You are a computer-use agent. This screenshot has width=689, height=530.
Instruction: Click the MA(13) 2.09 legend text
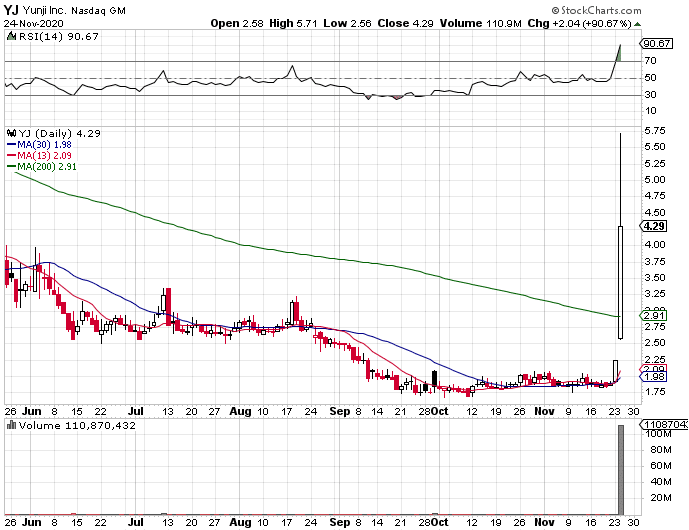pos(44,156)
